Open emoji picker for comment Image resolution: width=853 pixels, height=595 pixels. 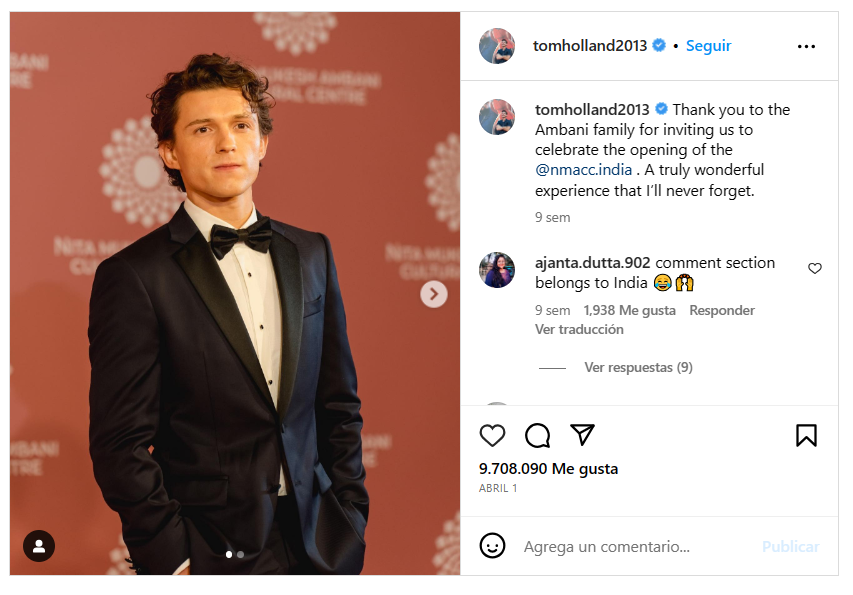[492, 546]
